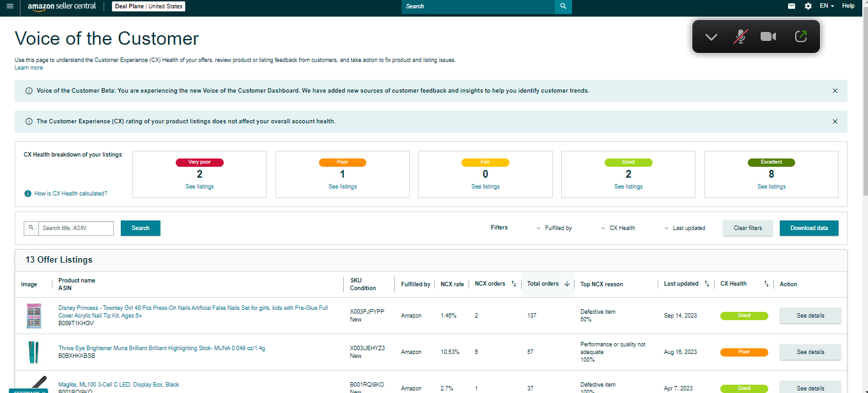The image size is (868, 393).
Task: Dismiss the CX rating account health banner
Action: pyautogui.click(x=835, y=121)
